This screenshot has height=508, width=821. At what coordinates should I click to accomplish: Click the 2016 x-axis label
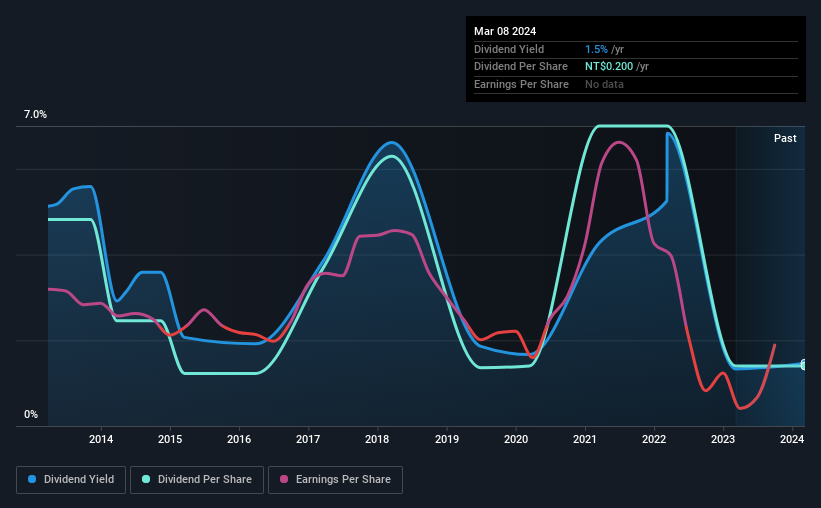[239, 439]
